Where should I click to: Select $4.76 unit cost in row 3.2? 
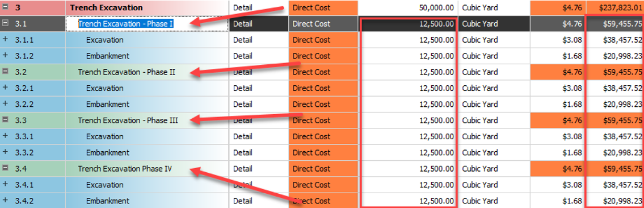[x=558, y=72]
